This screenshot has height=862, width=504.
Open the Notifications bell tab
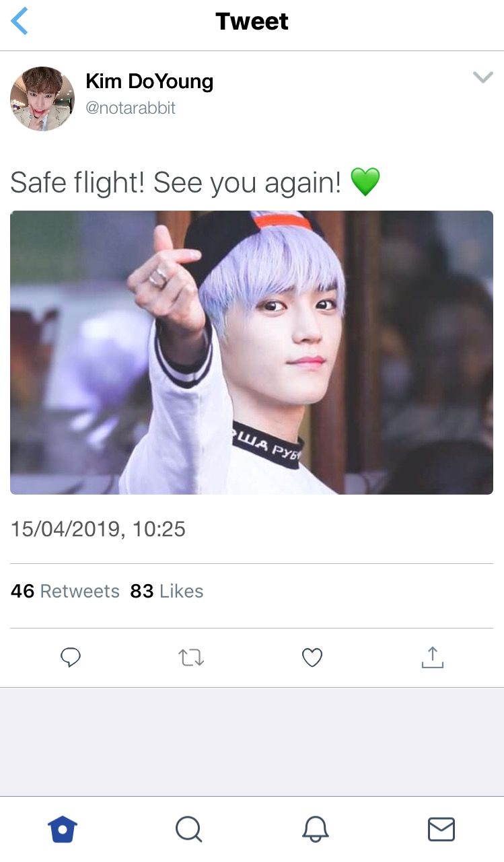coord(315,829)
